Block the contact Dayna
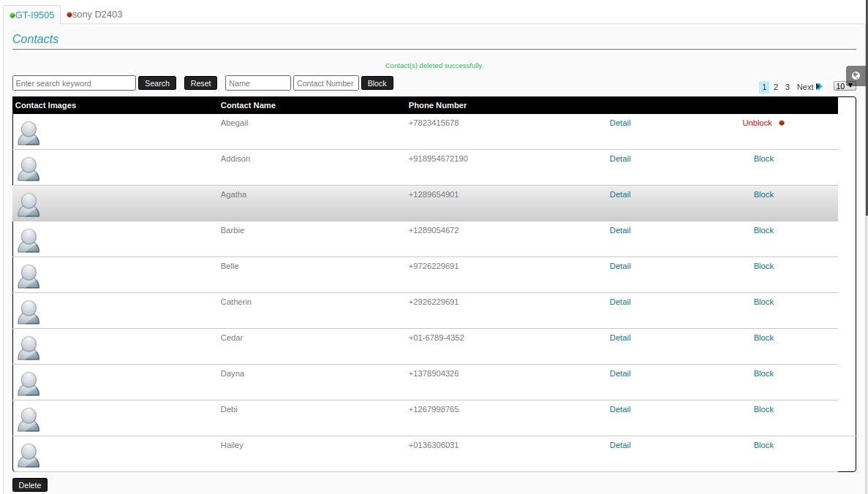The height and width of the screenshot is (494, 868). [763, 373]
